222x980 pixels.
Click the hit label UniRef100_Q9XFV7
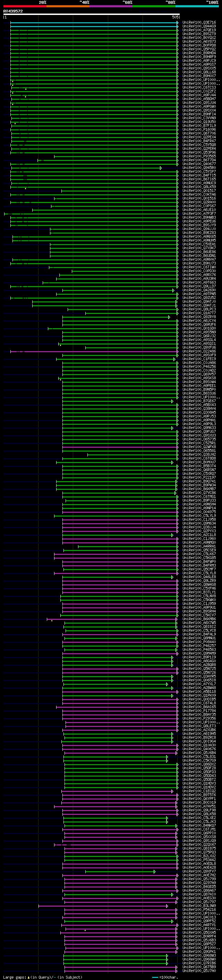coord(199,871)
